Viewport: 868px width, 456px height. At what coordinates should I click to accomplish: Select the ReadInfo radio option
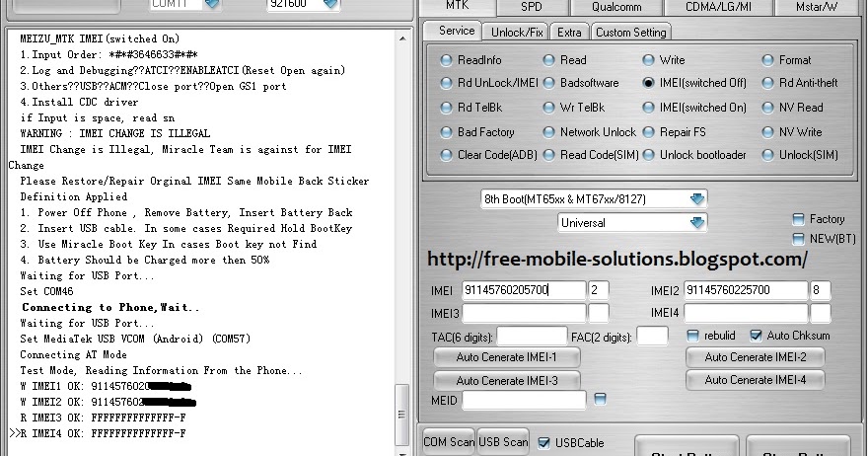point(446,60)
